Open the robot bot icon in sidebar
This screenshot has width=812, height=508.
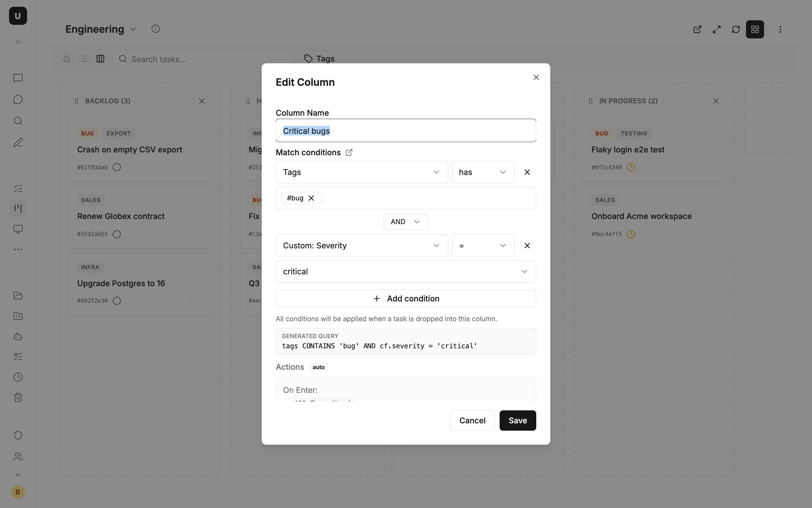[x=18, y=336]
